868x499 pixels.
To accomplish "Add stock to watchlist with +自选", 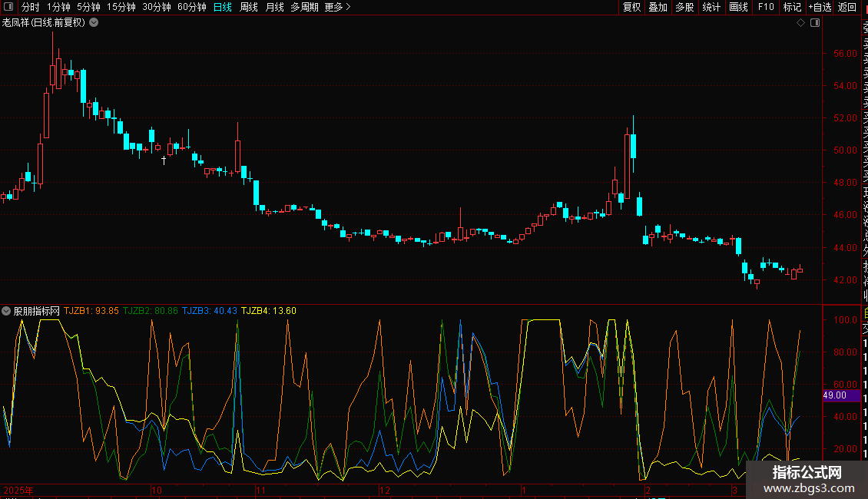I will point(820,7).
